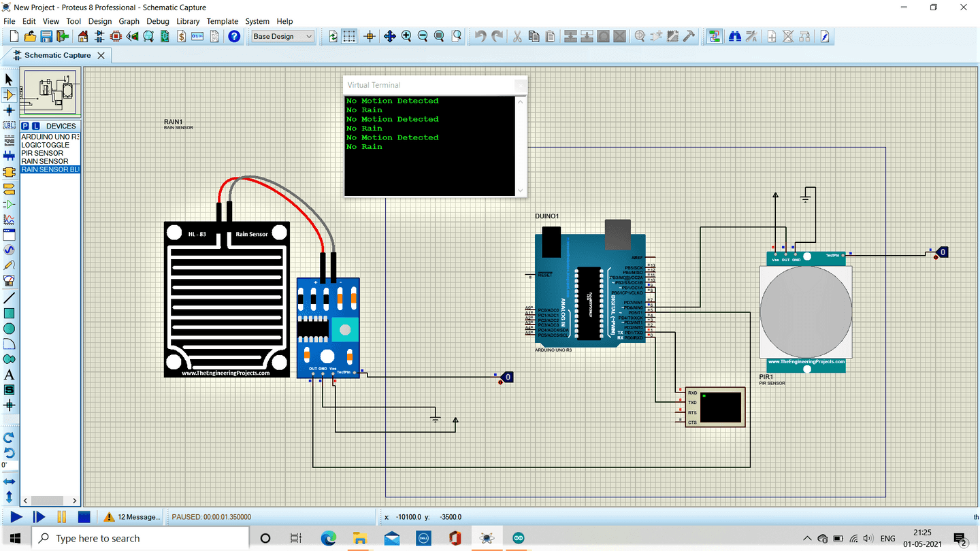The height and width of the screenshot is (551, 980).
Task: Open the Base Design dropdown
Action: pos(282,36)
